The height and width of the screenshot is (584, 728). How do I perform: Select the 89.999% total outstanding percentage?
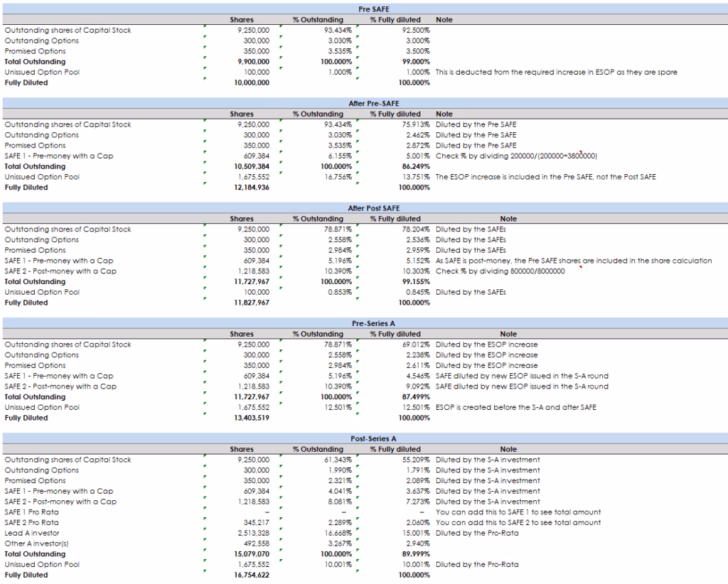415,554
